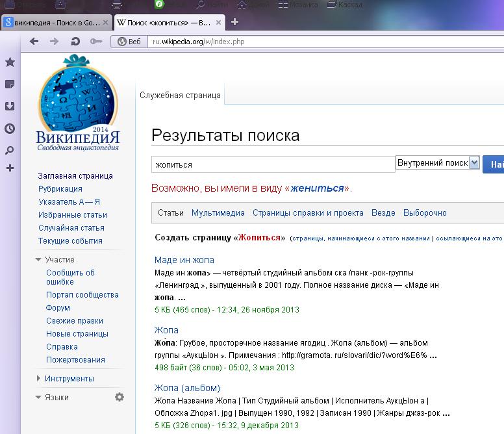Expand the 'Инструменты' sidebar section

pyautogui.click(x=38, y=378)
